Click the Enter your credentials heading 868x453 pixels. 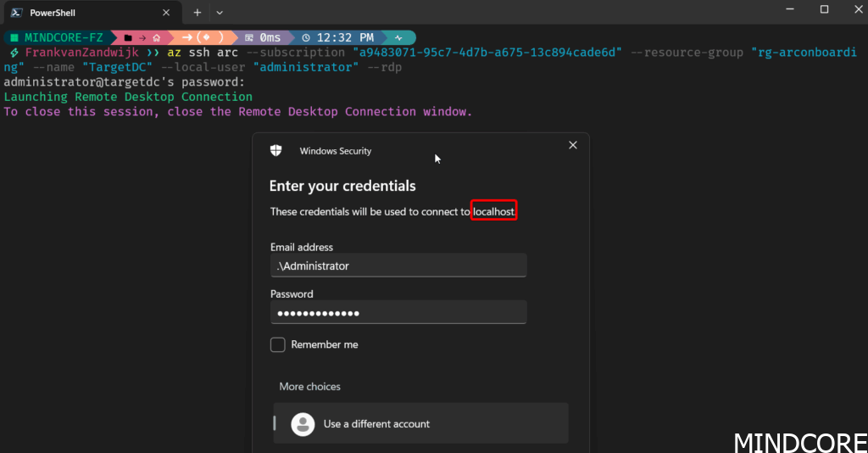pyautogui.click(x=342, y=186)
